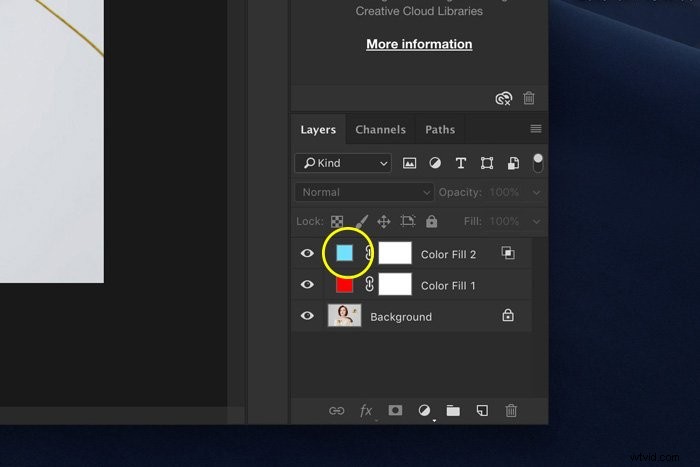Viewport: 700px width, 467px height.
Task: Create a new layer group
Action: click(x=453, y=411)
